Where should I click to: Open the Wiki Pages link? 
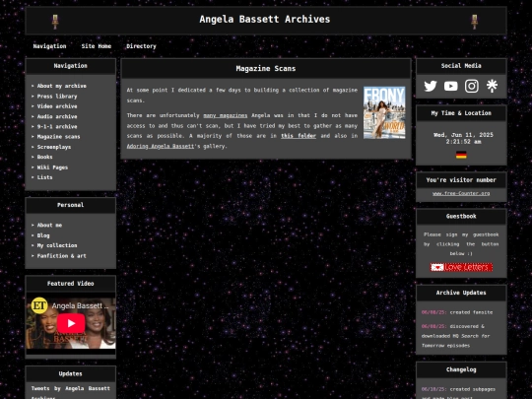click(x=52, y=167)
